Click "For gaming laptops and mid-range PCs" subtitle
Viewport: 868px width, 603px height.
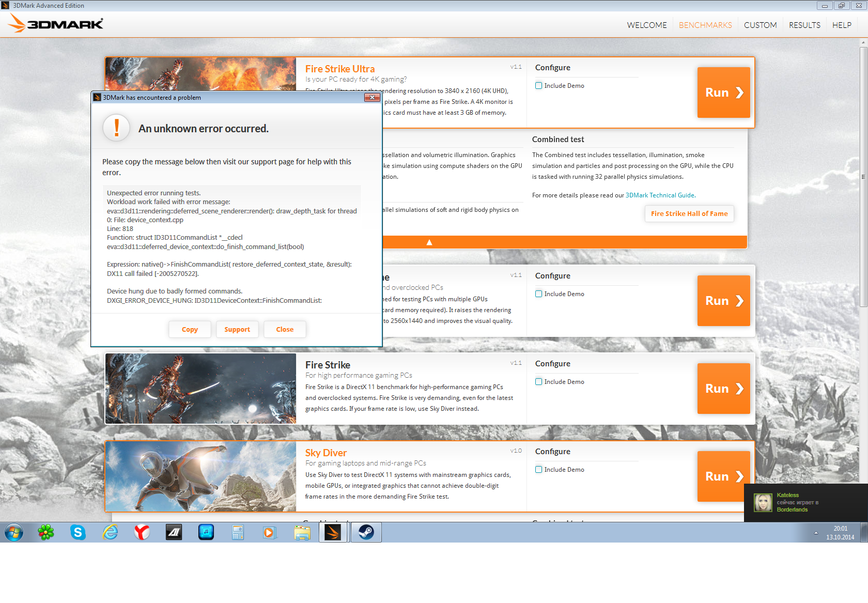coord(366,463)
